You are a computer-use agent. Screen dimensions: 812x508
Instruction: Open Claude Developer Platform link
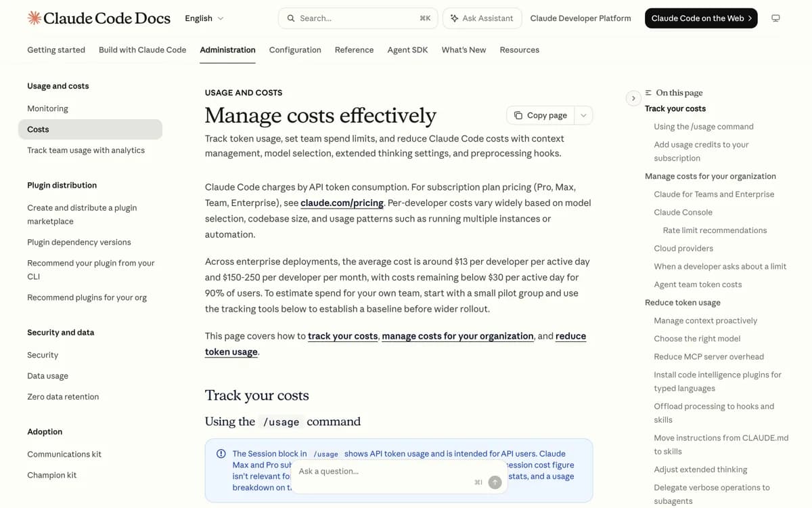pyautogui.click(x=581, y=18)
